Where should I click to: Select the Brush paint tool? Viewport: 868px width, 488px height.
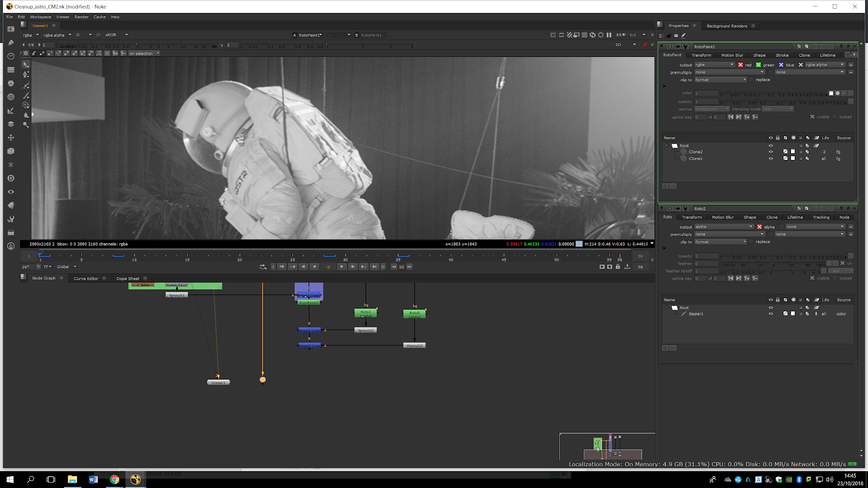click(x=25, y=95)
